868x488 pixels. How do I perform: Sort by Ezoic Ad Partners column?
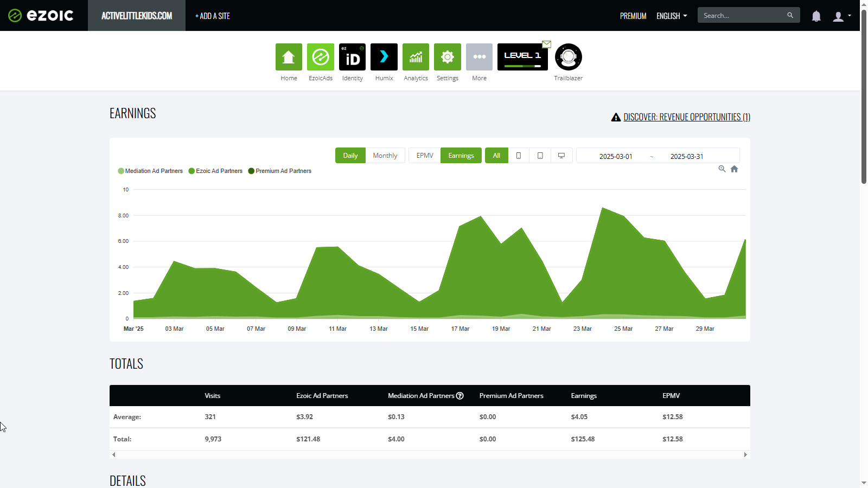tap(322, 396)
